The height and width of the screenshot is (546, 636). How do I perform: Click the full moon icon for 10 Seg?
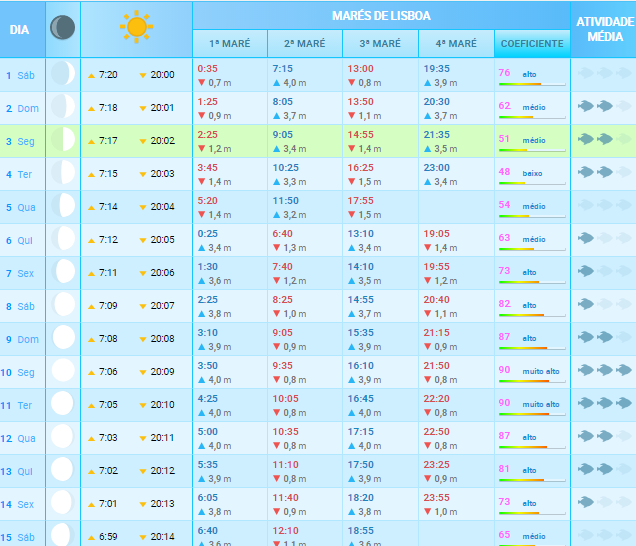coord(63,370)
